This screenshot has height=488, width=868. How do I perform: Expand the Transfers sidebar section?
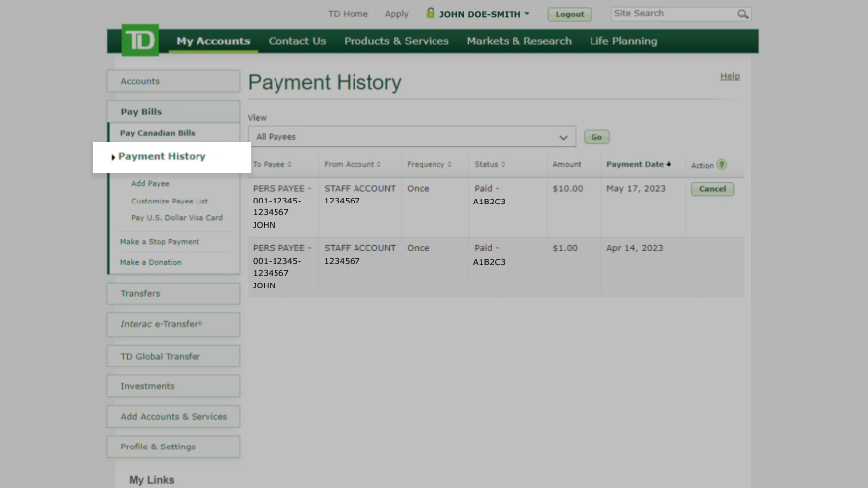point(173,293)
